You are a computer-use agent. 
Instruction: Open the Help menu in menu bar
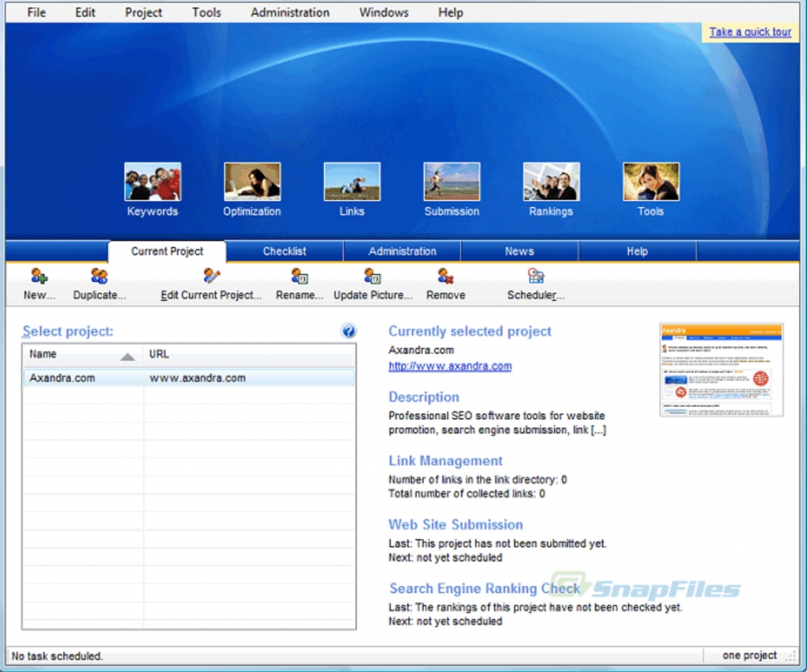[450, 13]
